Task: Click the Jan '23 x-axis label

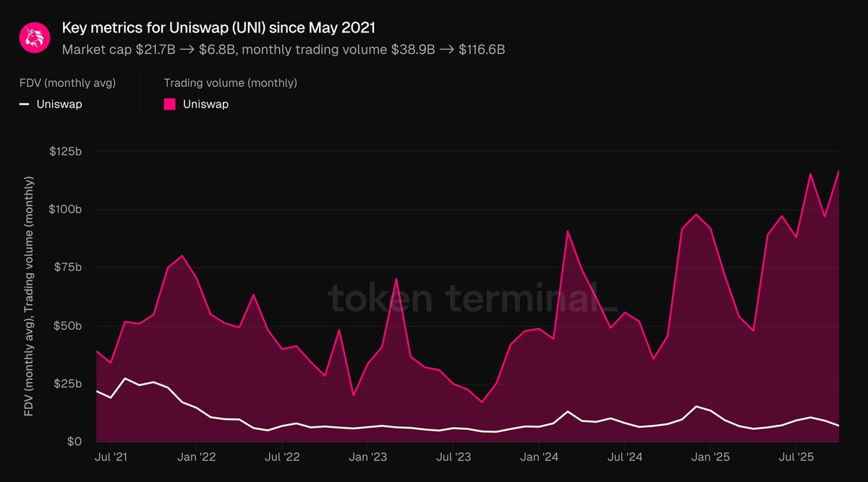Action: point(368,457)
